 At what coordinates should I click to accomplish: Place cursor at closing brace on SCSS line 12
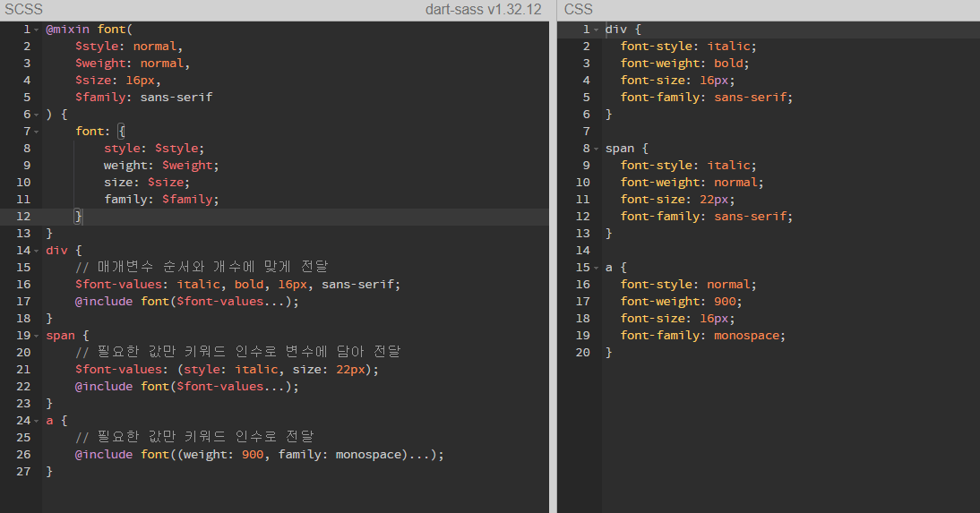pos(78,216)
